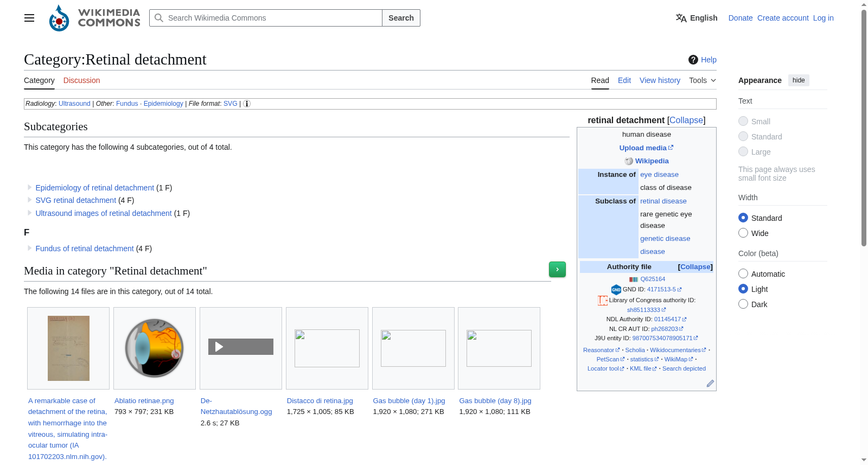Open the Epidemiology category link

pos(163,104)
